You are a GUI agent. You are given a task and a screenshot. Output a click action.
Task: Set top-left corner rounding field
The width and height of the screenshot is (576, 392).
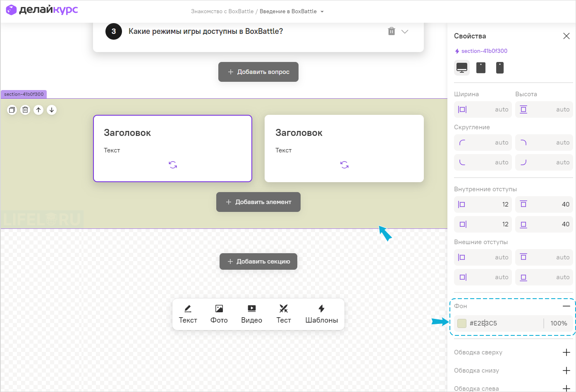pos(483,143)
